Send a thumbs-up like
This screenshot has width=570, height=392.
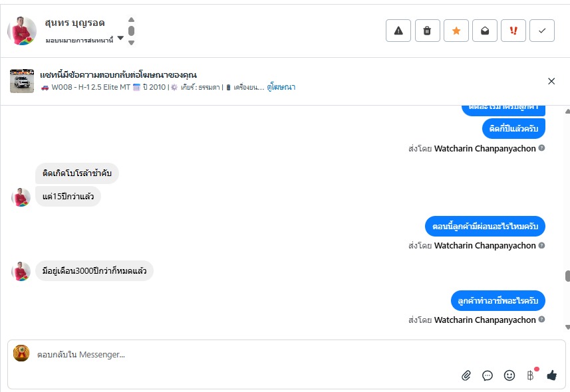click(x=552, y=375)
